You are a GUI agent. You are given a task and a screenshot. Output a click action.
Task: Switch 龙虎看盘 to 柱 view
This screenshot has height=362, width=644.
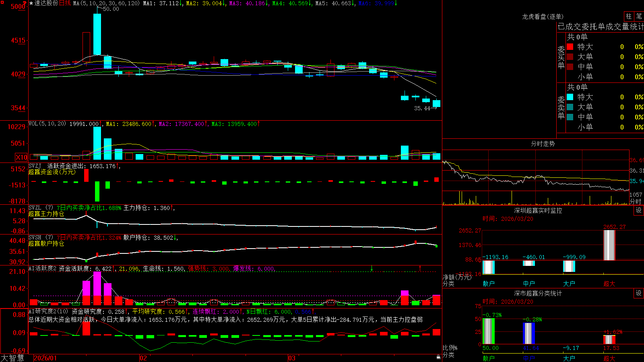pyautogui.click(x=629, y=16)
